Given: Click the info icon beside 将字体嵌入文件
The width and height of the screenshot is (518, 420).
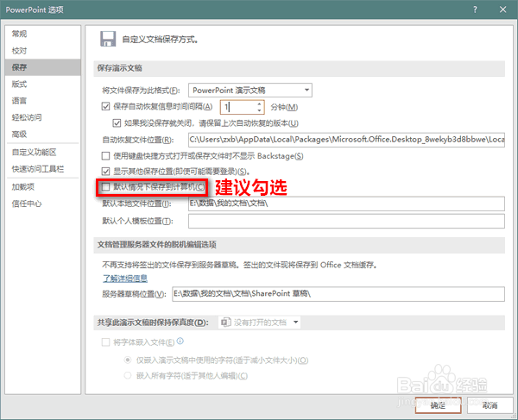Looking at the screenshot, I should point(180,342).
